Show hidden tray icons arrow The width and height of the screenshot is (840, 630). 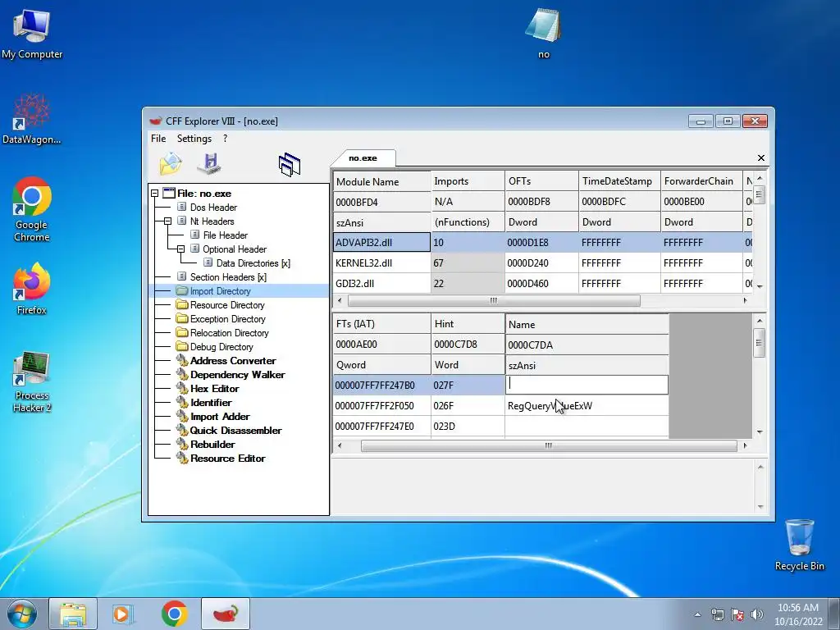[697, 614]
